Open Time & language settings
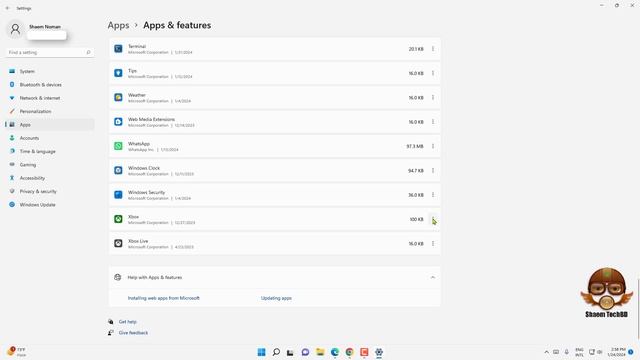 pos(50,151)
